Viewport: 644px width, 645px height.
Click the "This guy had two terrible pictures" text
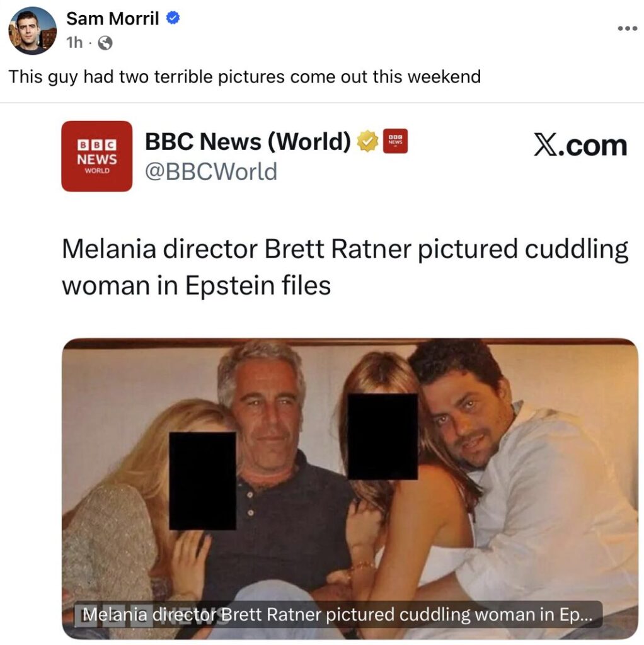(x=244, y=77)
